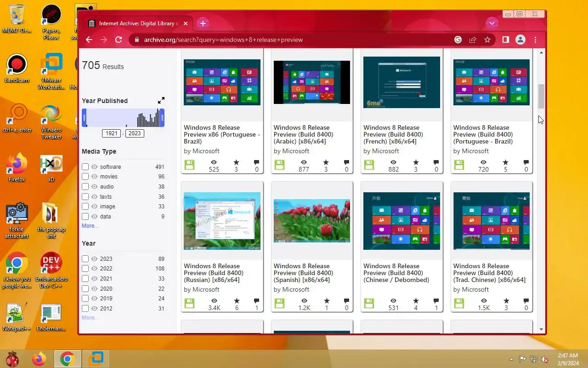Toggle eye icon beside movies
This screenshot has width=588, height=368.
(x=95, y=177)
